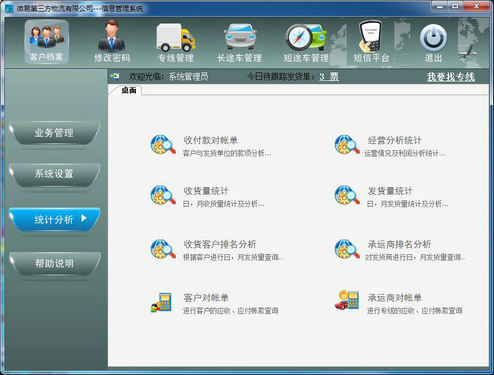
Task: Click the application icon in title bar
Action: pos(9,8)
